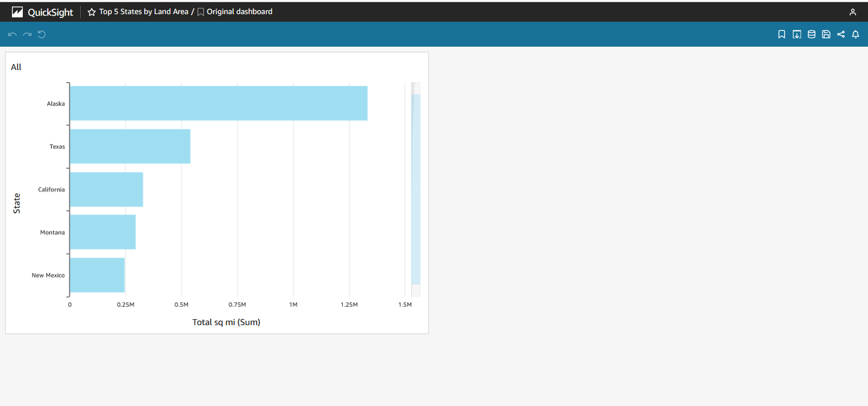This screenshot has height=406, width=868.
Task: Click the Montana axis label
Action: 52,232
